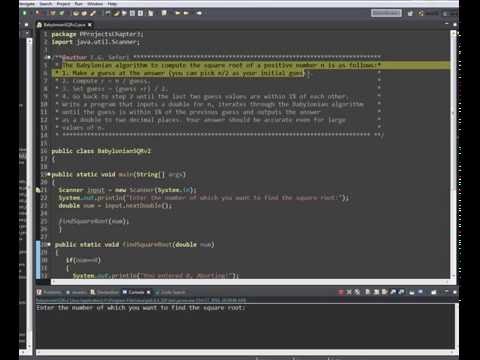This screenshot has width=480, height=360.
Task: Collapse the Javadoc comment at line 4
Action: click(x=49, y=57)
